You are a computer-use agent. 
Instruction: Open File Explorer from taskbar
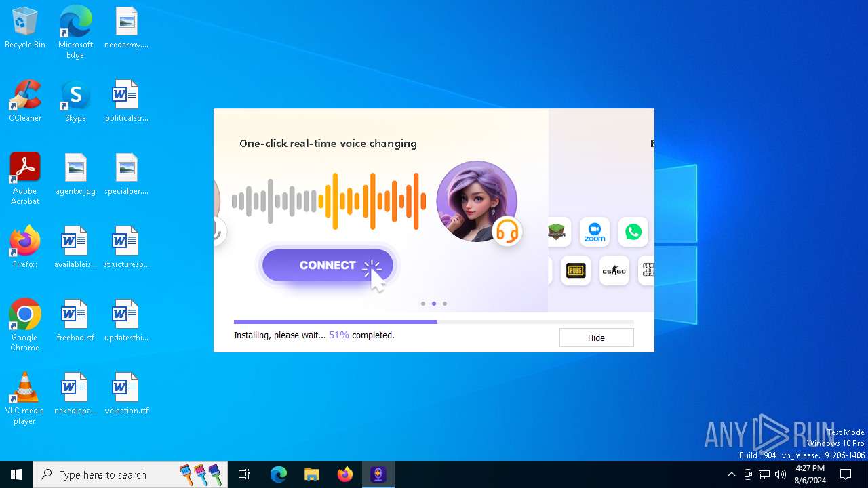[x=311, y=474]
